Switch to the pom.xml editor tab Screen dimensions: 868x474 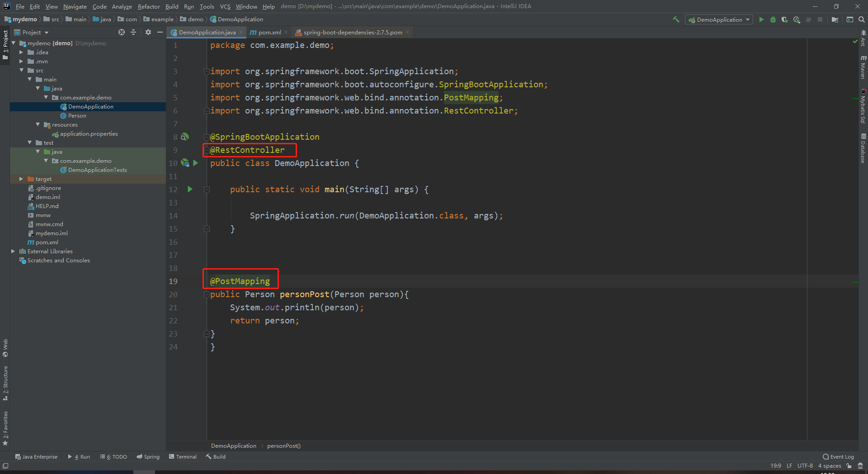[269, 32]
